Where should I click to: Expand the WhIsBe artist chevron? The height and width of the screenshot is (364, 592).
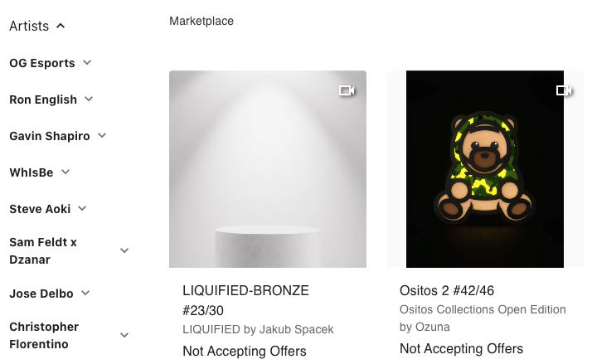coord(66,172)
